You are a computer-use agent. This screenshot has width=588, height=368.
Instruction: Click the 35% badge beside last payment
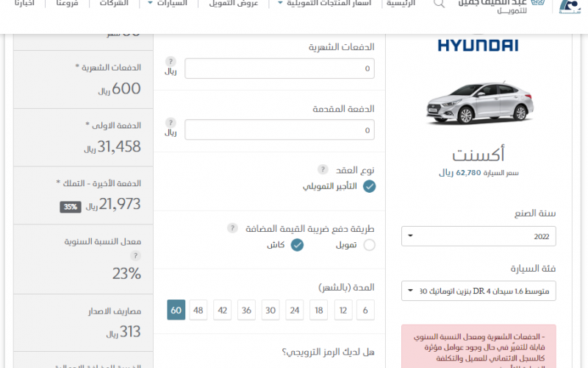click(x=71, y=207)
